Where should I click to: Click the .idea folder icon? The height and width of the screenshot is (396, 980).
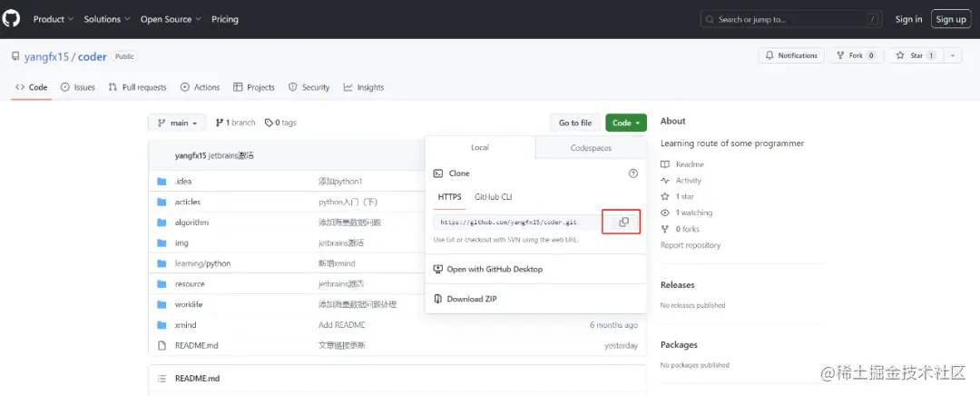(162, 182)
